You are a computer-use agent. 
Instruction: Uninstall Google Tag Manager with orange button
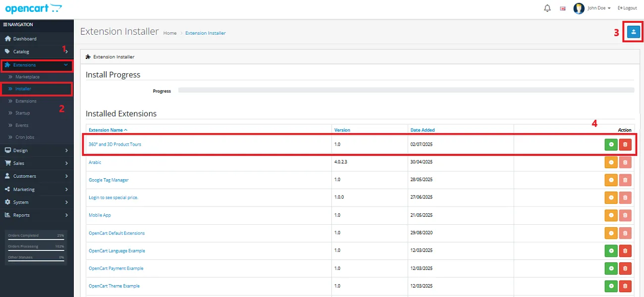[x=611, y=180]
